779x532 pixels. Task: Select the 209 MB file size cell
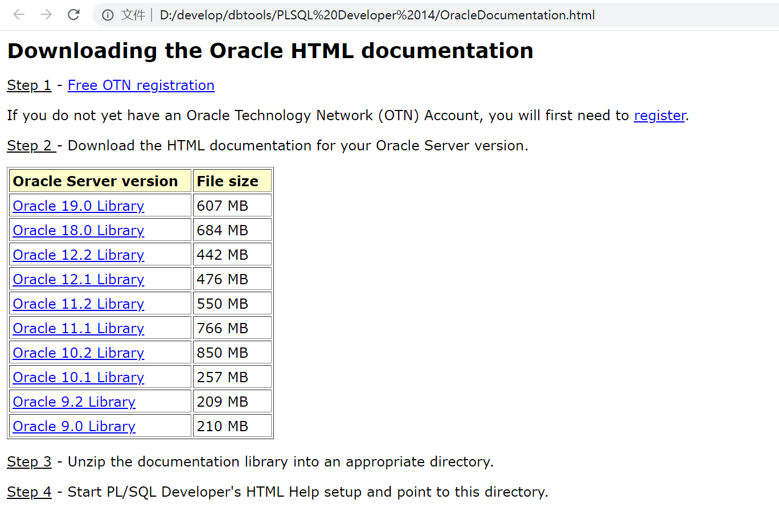[x=232, y=402]
